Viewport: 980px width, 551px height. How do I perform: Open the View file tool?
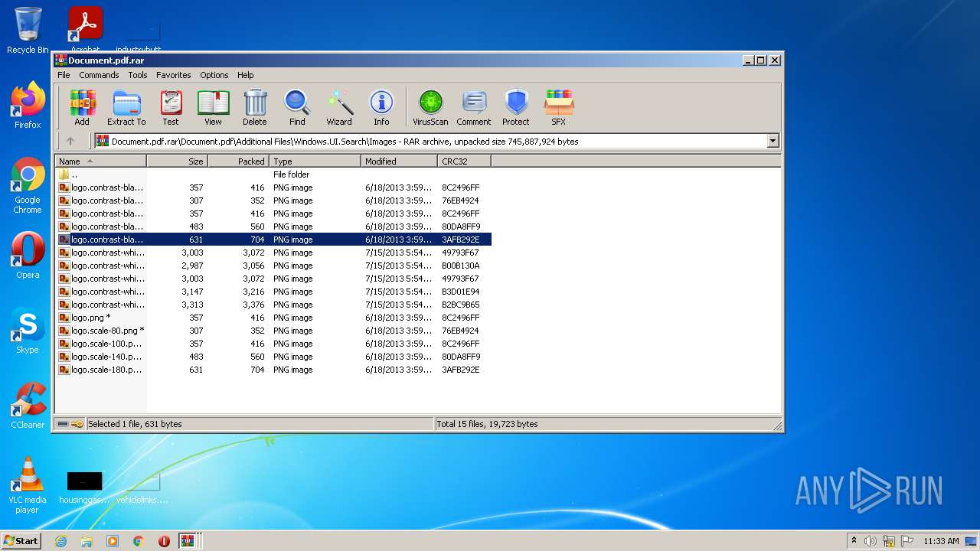pos(213,108)
